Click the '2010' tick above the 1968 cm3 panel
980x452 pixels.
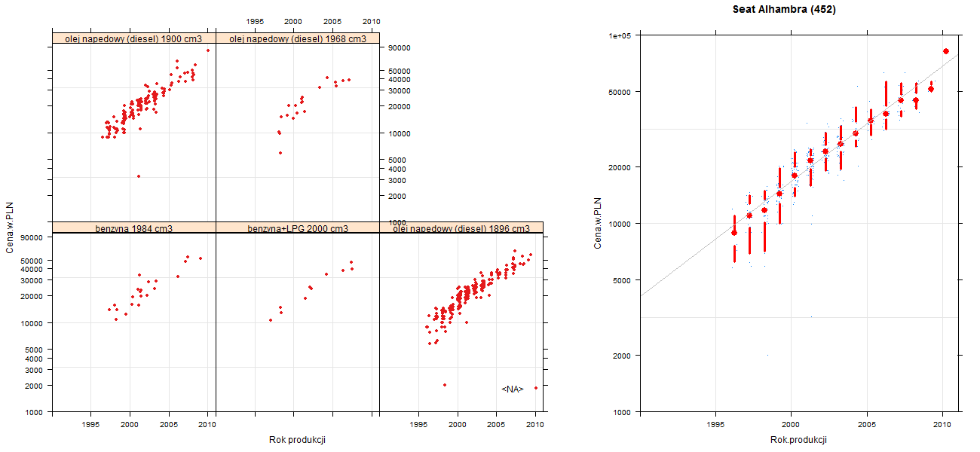pos(371,21)
